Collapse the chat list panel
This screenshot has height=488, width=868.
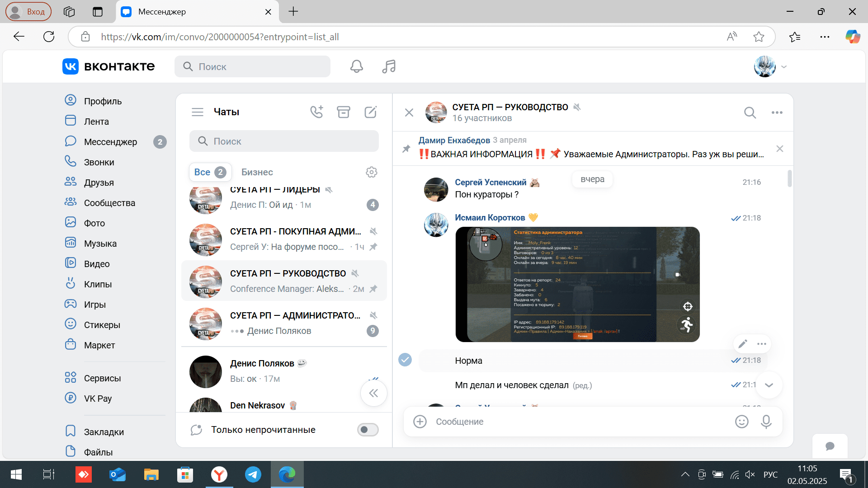point(373,393)
